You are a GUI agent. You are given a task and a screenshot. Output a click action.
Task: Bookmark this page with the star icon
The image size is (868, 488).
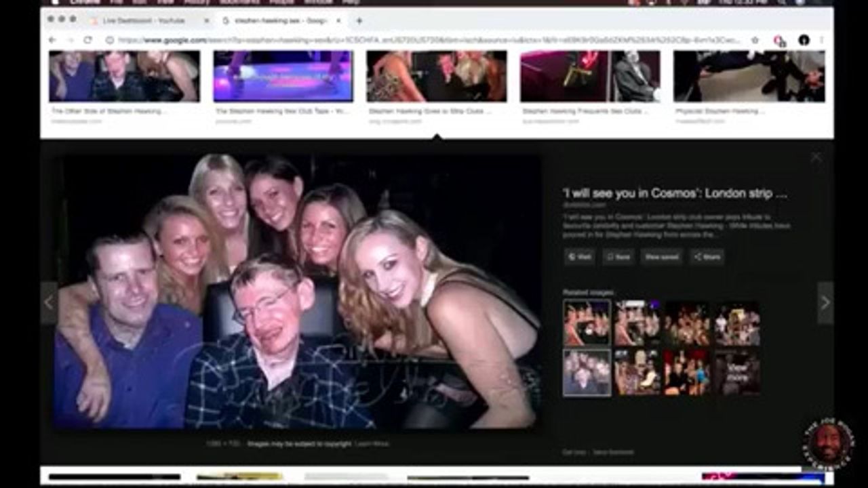[755, 41]
